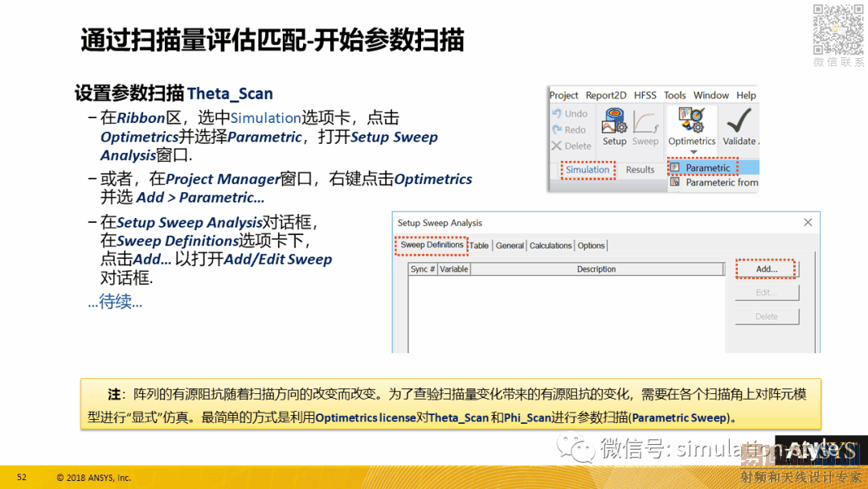This screenshot has height=489, width=868.
Task: Open the HFSS menu
Action: click(x=645, y=95)
